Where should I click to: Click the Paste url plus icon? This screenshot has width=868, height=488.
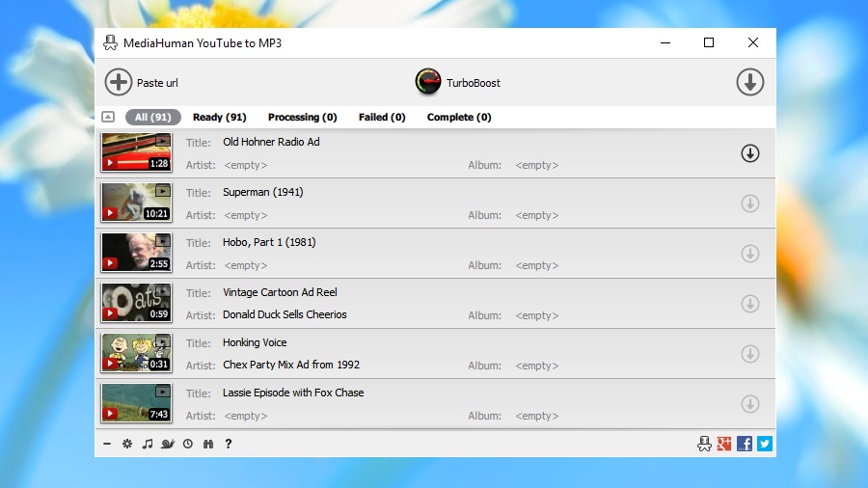[119, 82]
